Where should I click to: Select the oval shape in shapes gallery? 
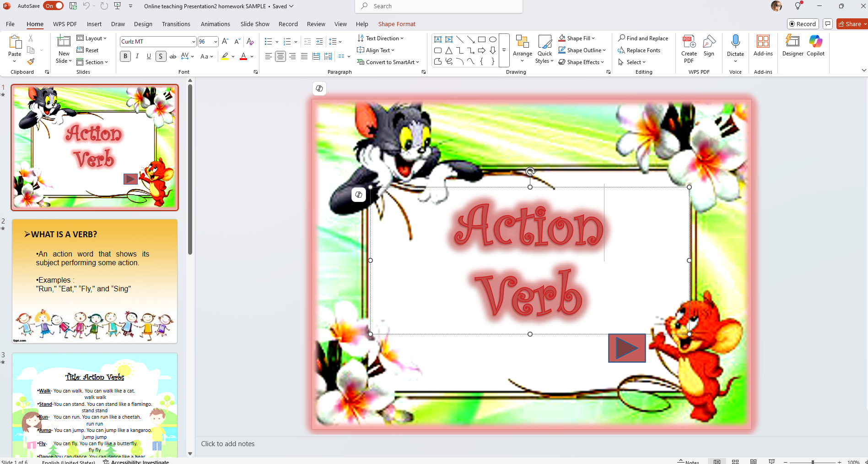point(493,39)
